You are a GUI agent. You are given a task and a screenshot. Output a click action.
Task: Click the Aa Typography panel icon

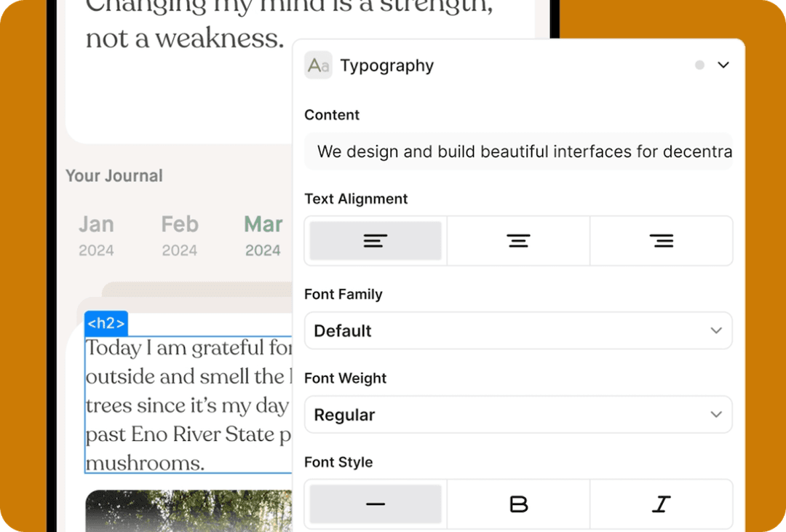pyautogui.click(x=318, y=65)
